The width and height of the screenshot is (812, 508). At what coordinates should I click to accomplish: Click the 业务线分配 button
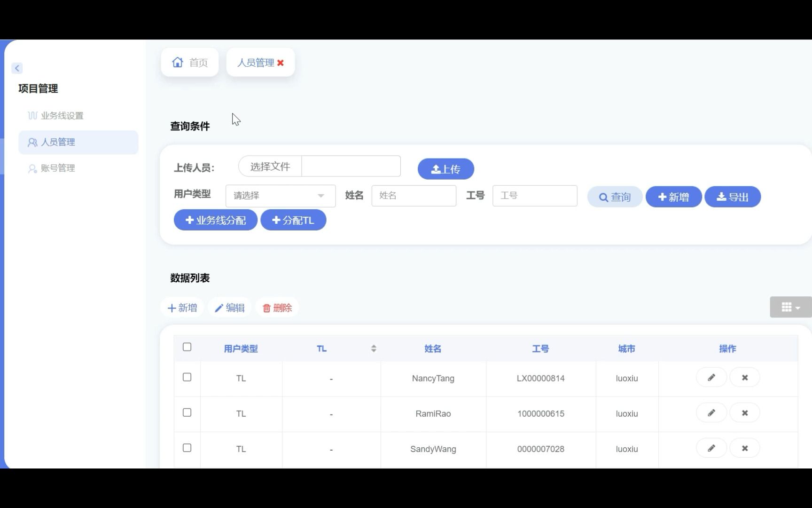(x=216, y=220)
